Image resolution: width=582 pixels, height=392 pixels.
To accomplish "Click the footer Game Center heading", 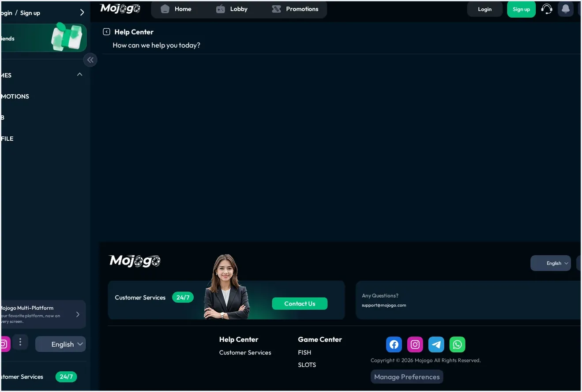I will [320, 340].
